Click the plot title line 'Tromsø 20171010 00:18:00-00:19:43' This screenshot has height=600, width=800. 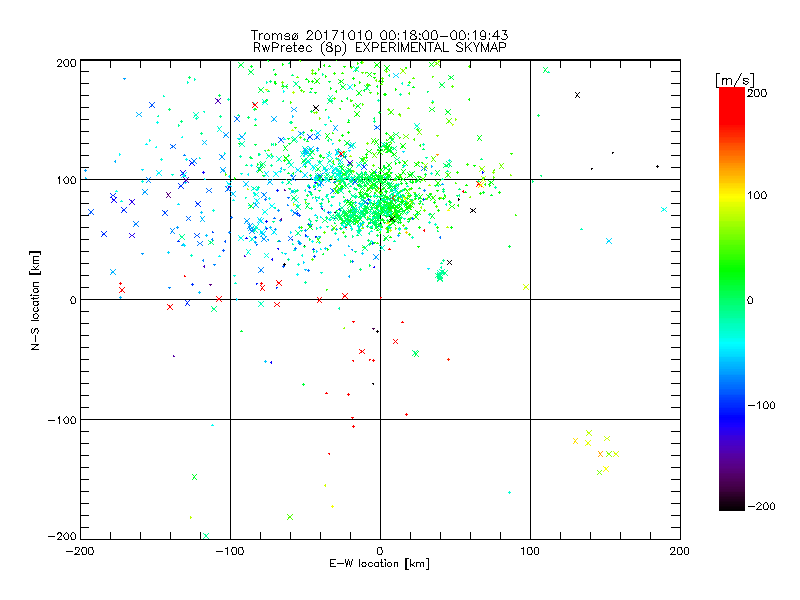(379, 35)
